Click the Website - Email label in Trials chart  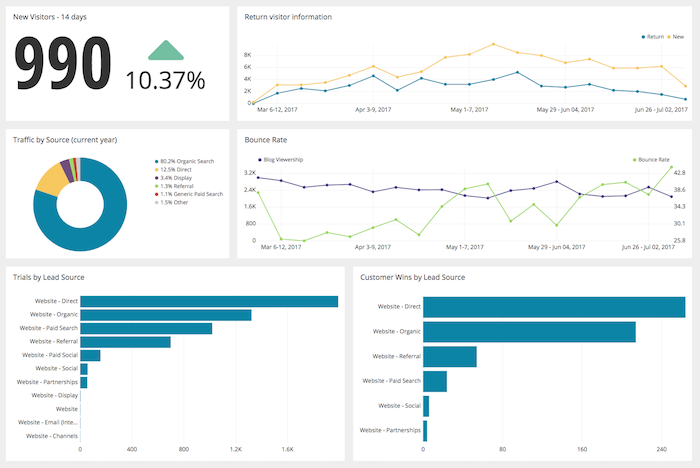tap(48, 422)
